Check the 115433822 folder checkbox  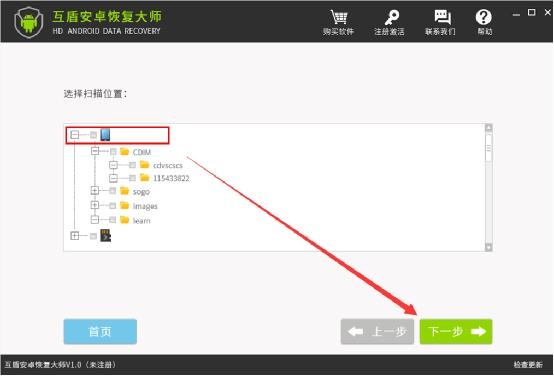(x=132, y=178)
